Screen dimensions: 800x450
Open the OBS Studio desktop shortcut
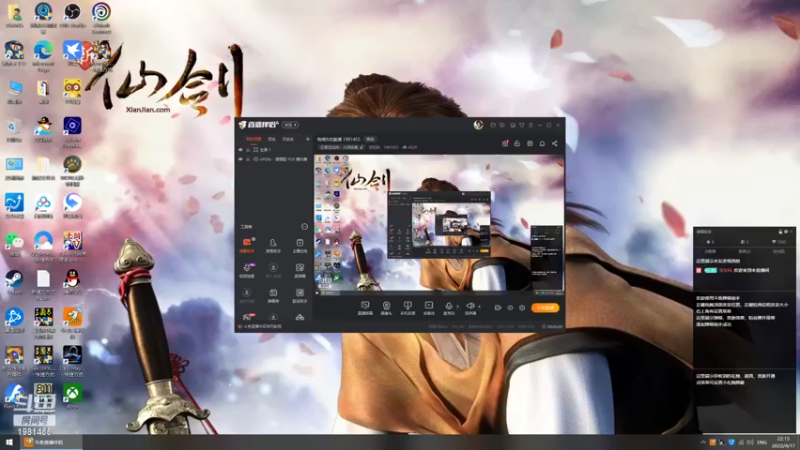[x=72, y=14]
